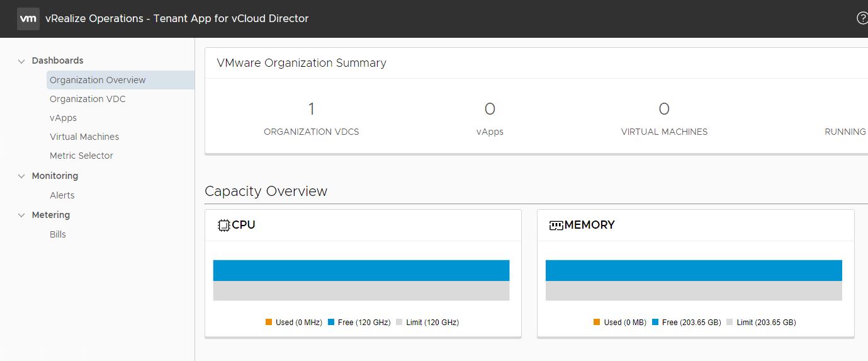
Task: Collapse the Dashboards section chevron
Action: coord(21,61)
